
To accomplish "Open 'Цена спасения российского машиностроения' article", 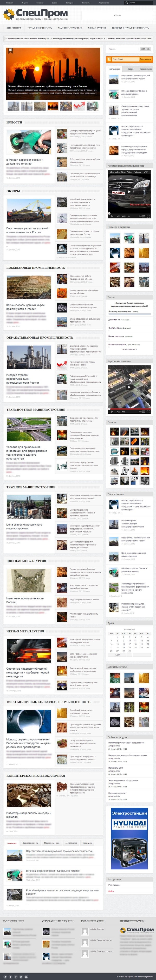I will click(24, 526).
